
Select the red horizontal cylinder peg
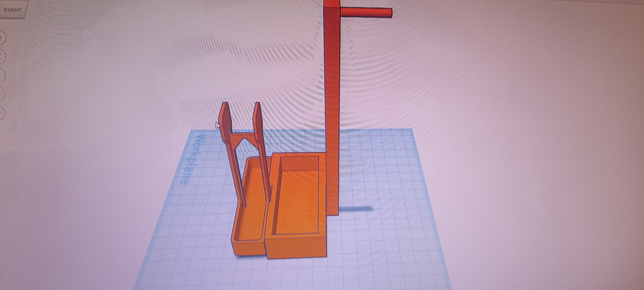tap(366, 13)
